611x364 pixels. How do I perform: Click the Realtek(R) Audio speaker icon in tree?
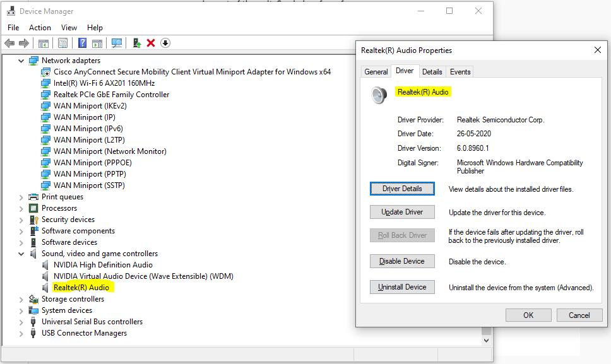pyautogui.click(x=45, y=288)
